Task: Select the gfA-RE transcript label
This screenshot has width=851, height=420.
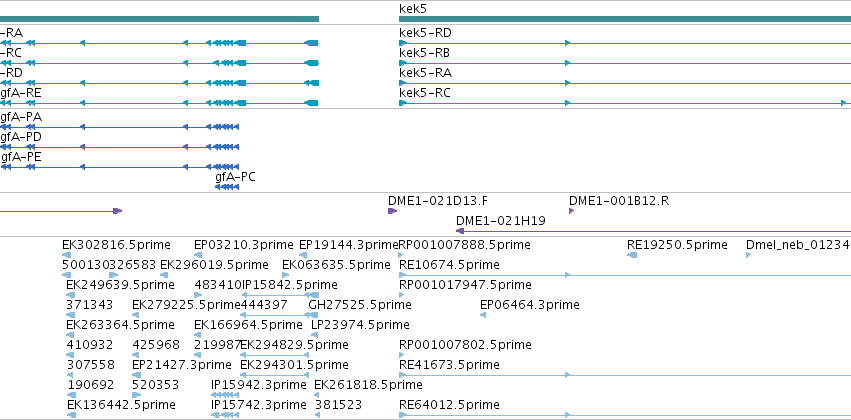Action: point(21,93)
